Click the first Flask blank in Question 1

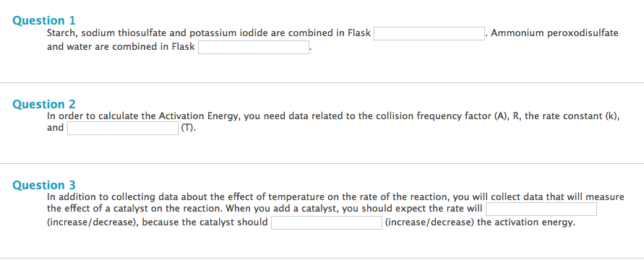click(429, 34)
